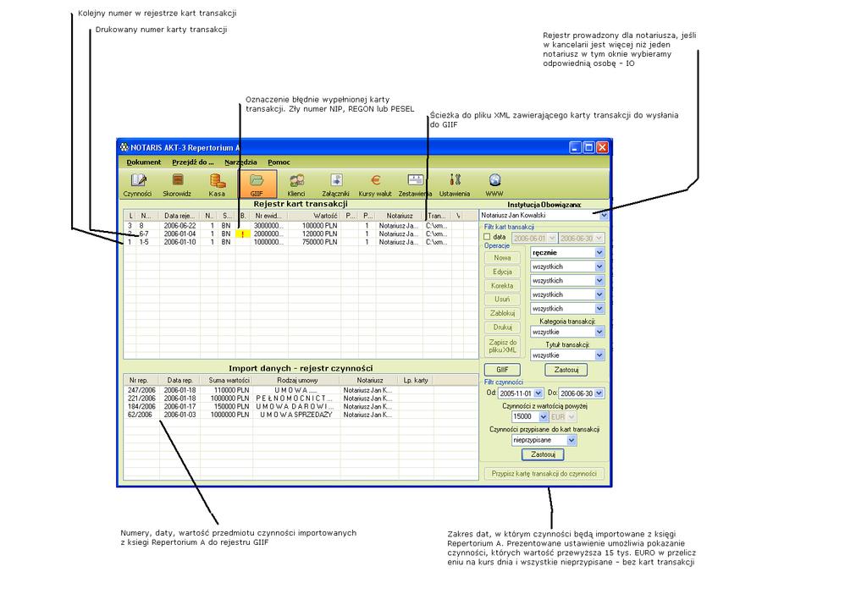This screenshot has height=616, width=867.
Task: Select the 2006-01-10 date cell
Action: pos(179,242)
